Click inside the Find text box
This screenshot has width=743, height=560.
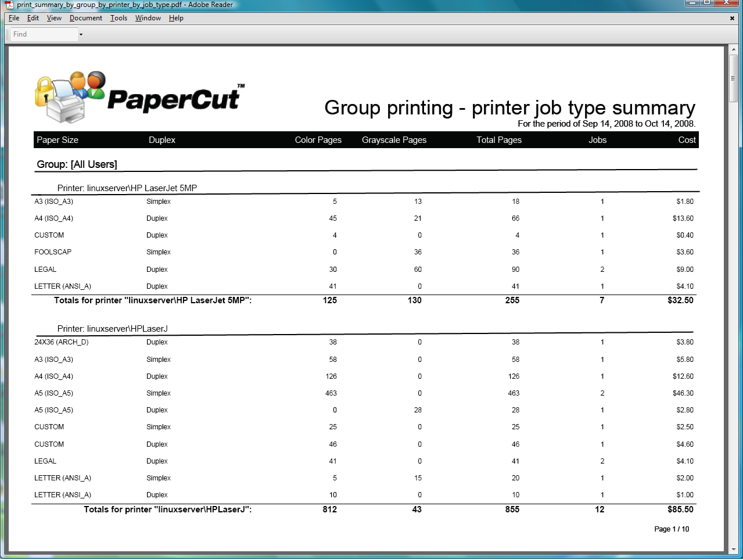[x=44, y=34]
